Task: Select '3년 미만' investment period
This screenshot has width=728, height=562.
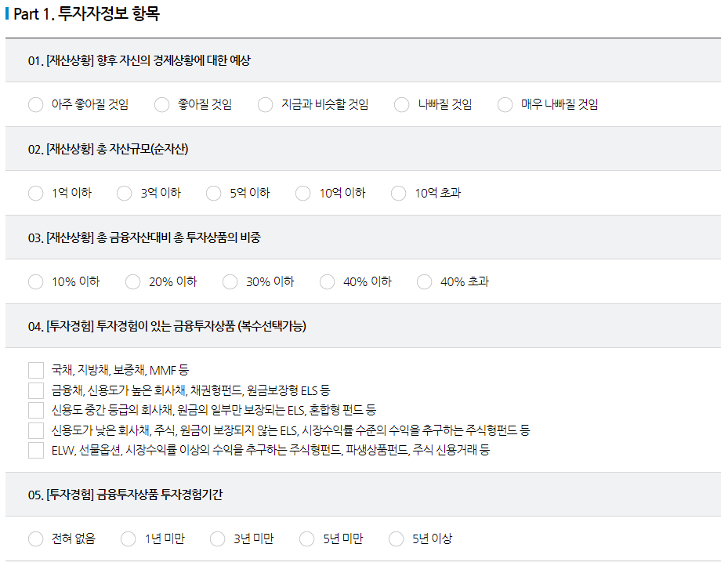Action: click(217, 539)
